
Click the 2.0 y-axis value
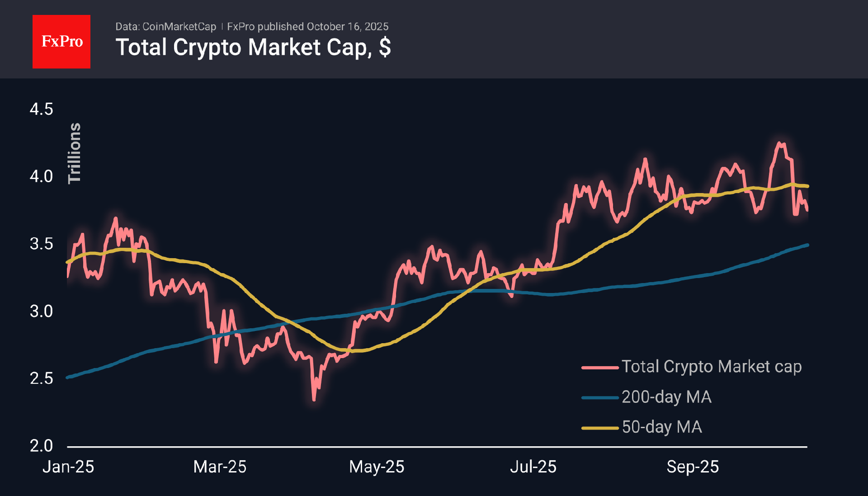[x=41, y=446]
